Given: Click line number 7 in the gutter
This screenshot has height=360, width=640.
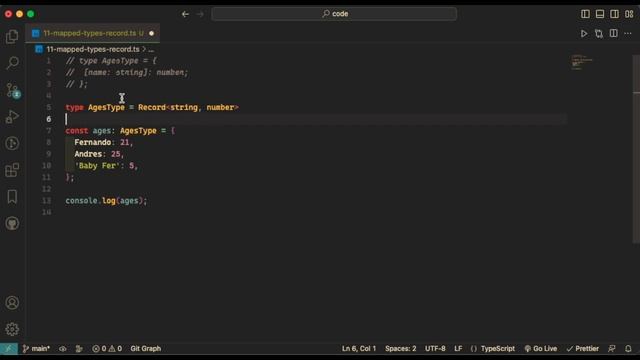Looking at the screenshot, I should [49, 131].
